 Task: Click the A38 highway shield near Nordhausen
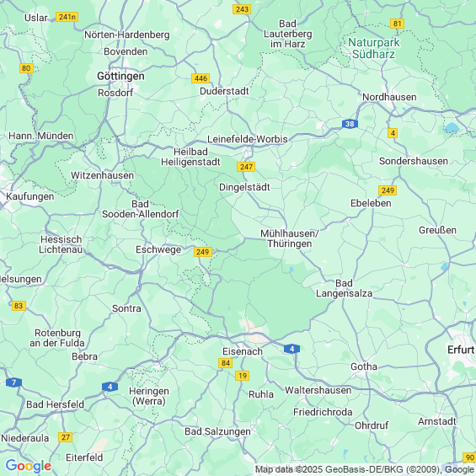click(350, 124)
